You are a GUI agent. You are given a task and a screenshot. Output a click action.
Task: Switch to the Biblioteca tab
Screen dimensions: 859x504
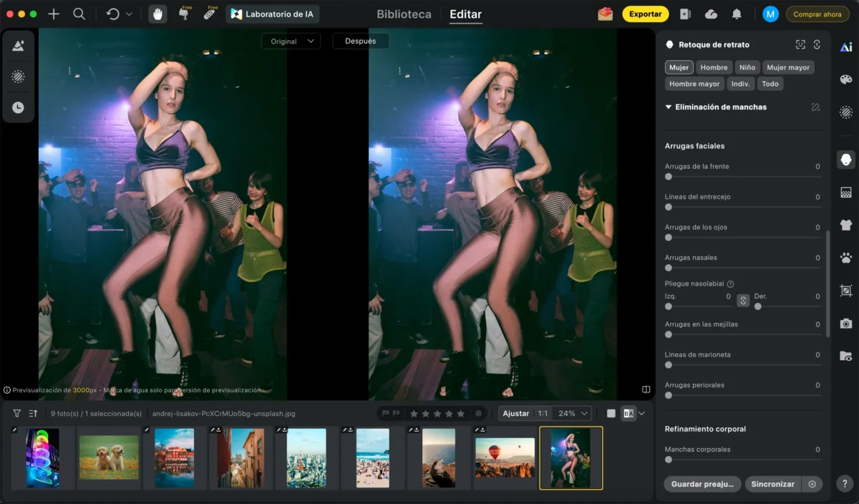coord(404,14)
